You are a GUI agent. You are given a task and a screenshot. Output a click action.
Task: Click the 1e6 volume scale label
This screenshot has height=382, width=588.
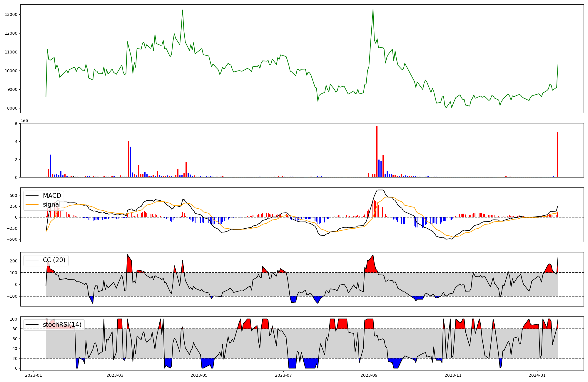[24, 121]
